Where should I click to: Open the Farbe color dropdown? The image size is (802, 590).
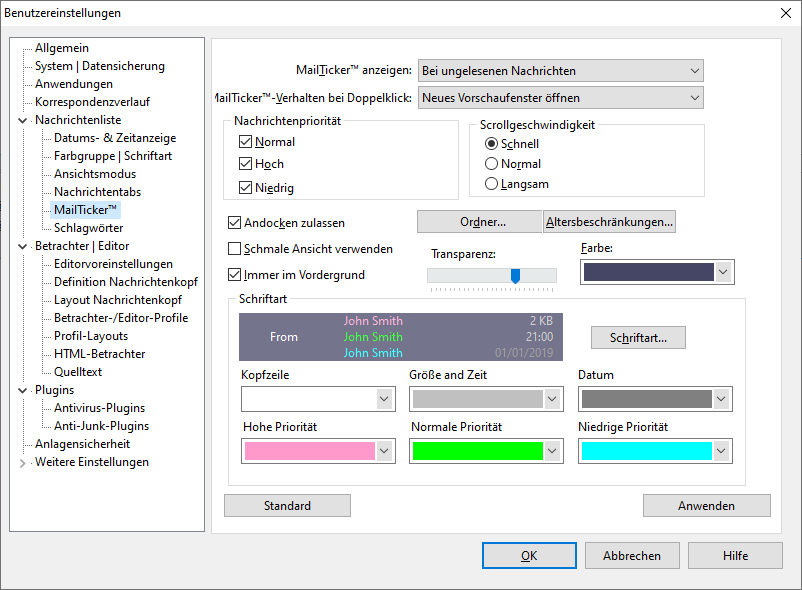tap(723, 272)
